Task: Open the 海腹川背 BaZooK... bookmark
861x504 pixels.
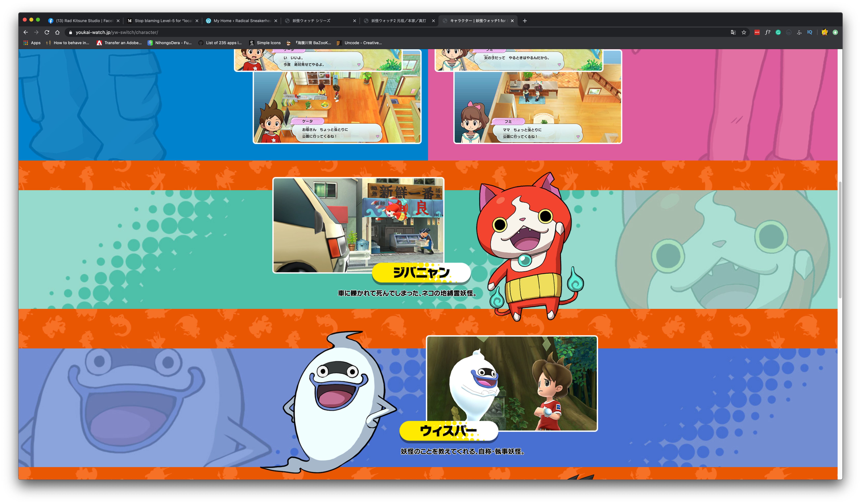Action: coord(308,43)
